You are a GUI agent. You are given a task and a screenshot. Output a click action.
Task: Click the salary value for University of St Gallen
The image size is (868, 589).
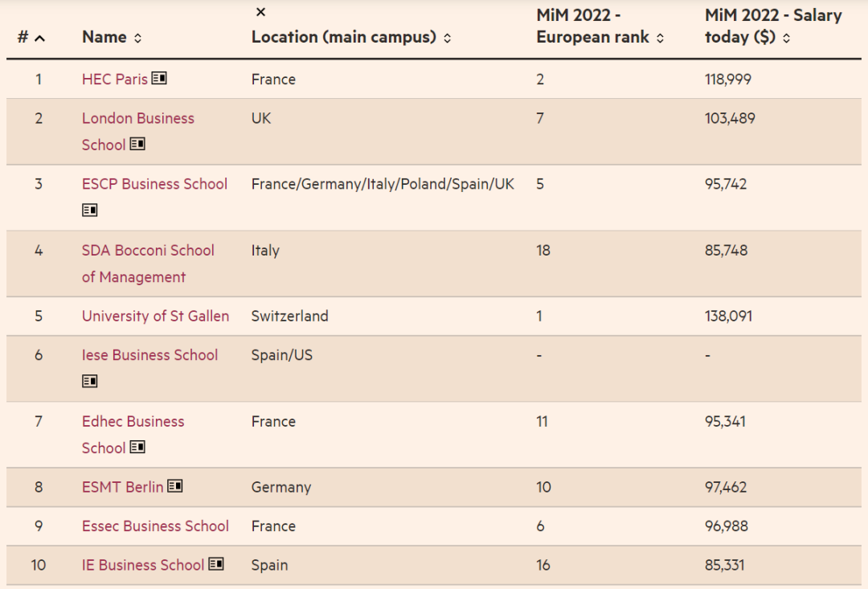pos(728,316)
